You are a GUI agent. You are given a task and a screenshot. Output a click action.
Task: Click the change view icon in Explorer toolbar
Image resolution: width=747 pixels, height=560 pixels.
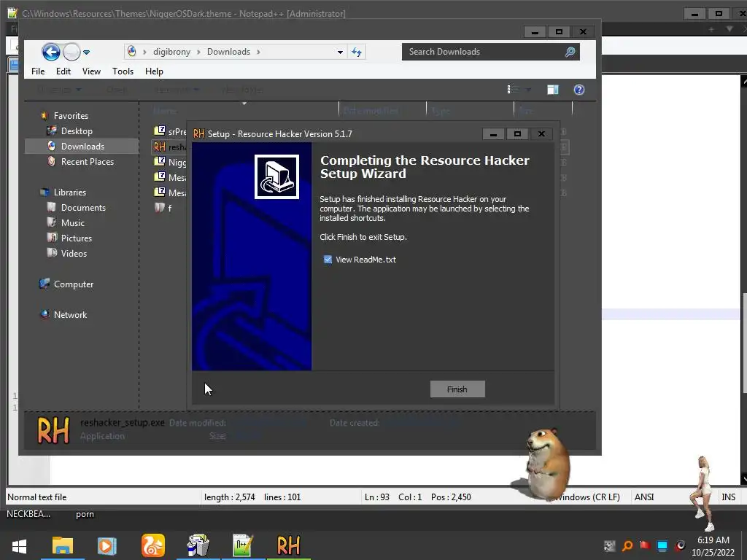(514, 90)
